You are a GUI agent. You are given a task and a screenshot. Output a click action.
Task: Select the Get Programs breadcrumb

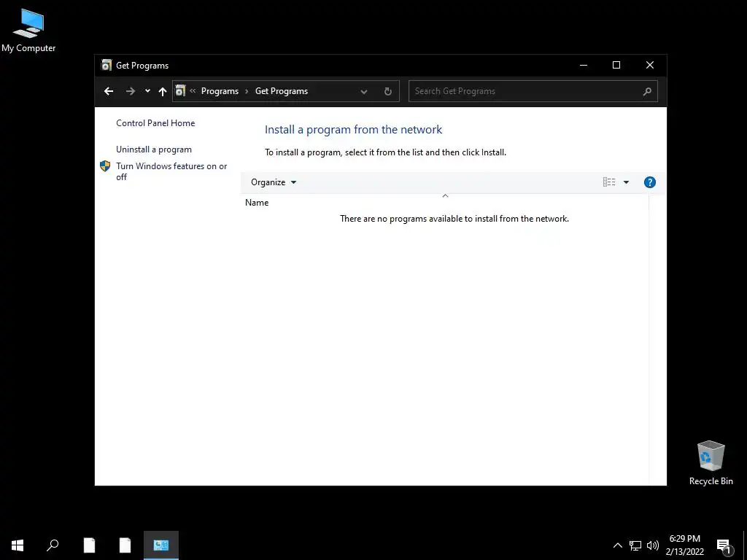coord(282,91)
